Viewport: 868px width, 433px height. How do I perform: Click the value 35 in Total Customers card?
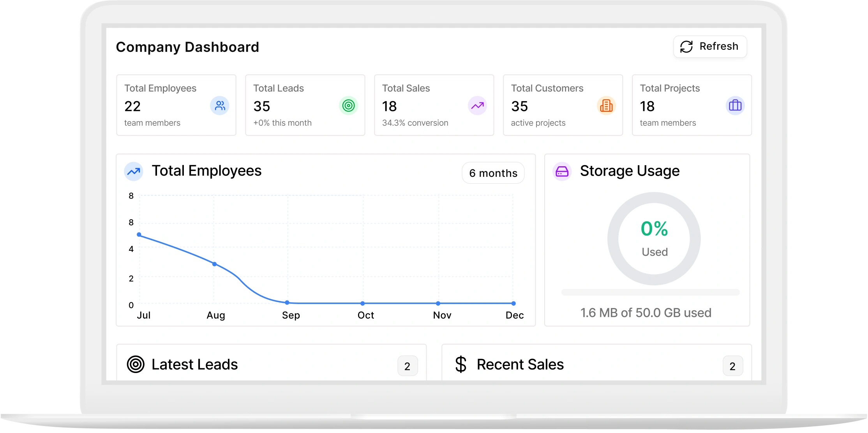coord(519,106)
